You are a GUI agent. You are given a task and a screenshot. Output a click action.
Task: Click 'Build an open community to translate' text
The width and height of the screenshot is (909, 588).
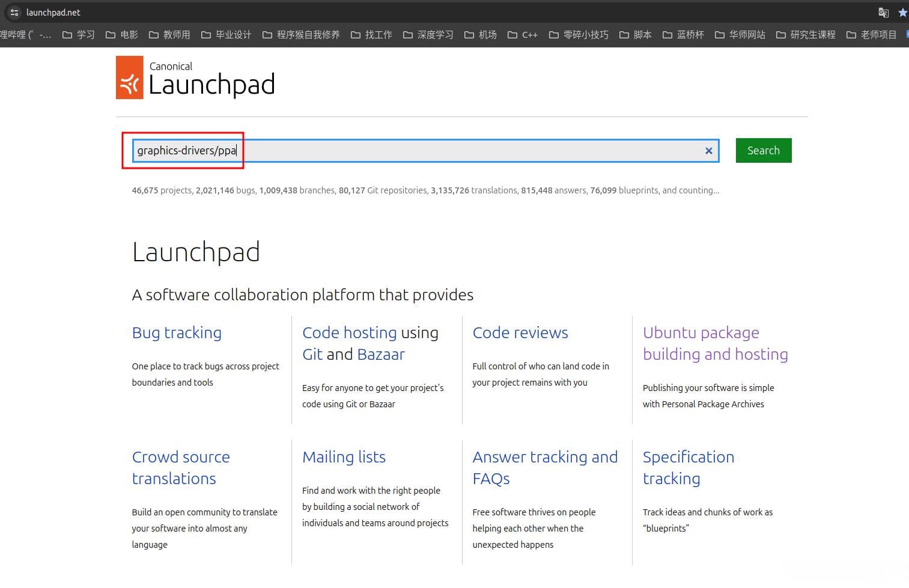[205, 529]
